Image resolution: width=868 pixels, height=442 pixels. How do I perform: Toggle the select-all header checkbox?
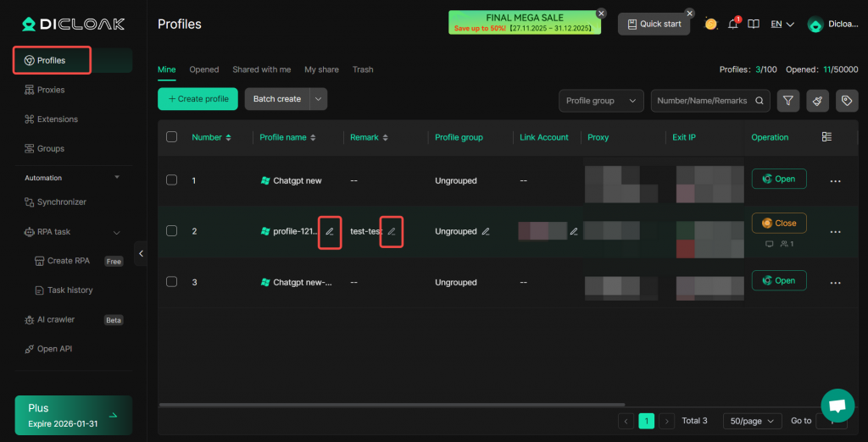(x=172, y=137)
